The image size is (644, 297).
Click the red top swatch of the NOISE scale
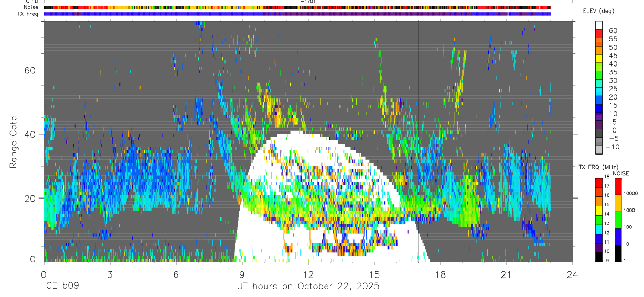click(618, 186)
